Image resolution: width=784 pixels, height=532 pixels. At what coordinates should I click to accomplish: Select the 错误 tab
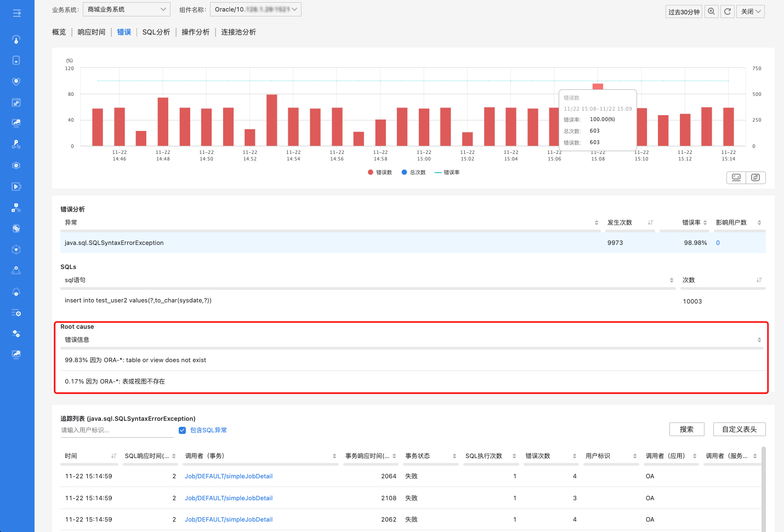pos(124,32)
